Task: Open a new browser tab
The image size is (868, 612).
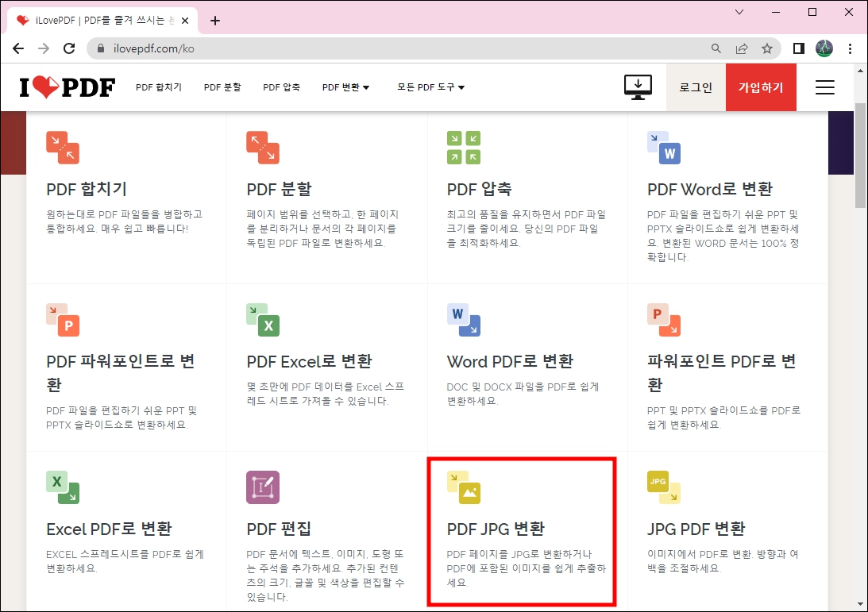Action: (x=215, y=21)
